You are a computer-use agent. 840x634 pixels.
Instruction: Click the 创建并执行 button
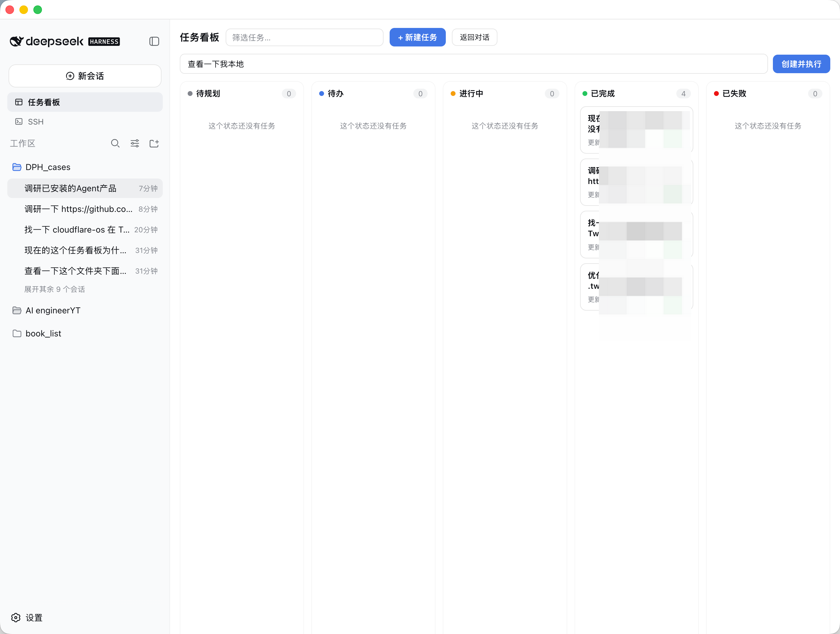pyautogui.click(x=801, y=64)
